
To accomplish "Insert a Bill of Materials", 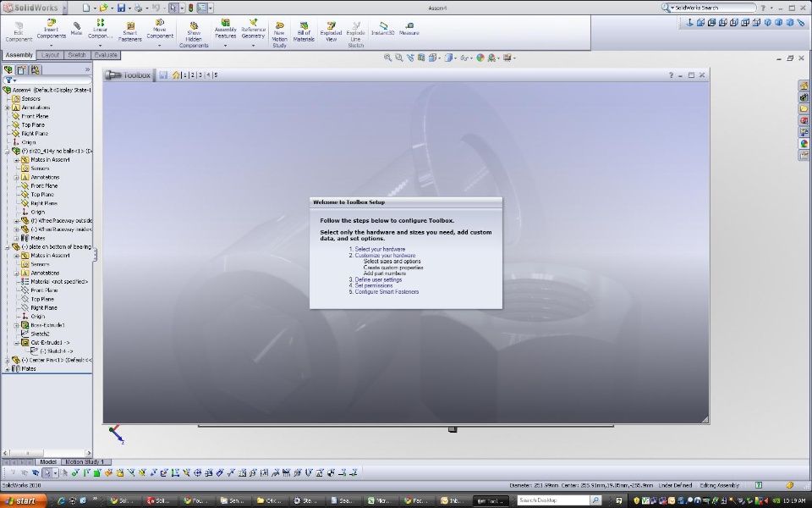I will click(x=304, y=32).
